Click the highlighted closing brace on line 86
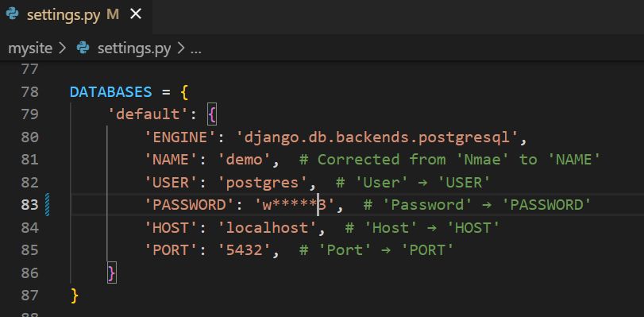Image resolution: width=644 pixels, height=317 pixels. (112, 273)
